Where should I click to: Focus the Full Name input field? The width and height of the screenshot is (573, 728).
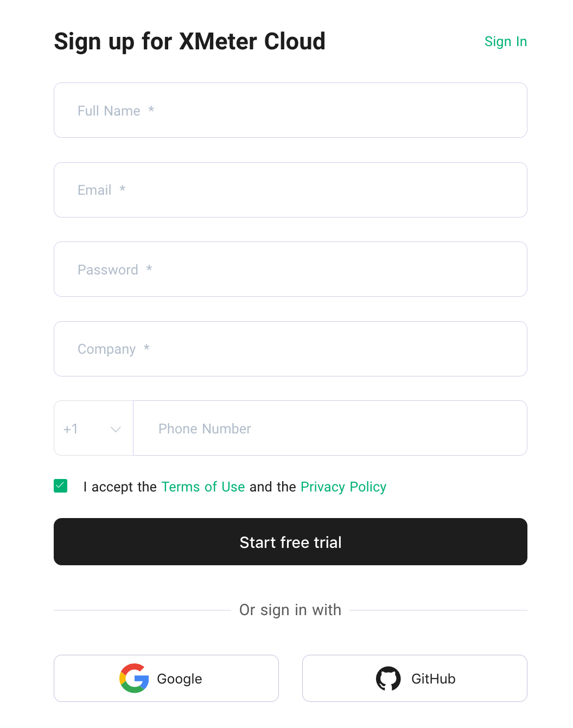point(290,110)
